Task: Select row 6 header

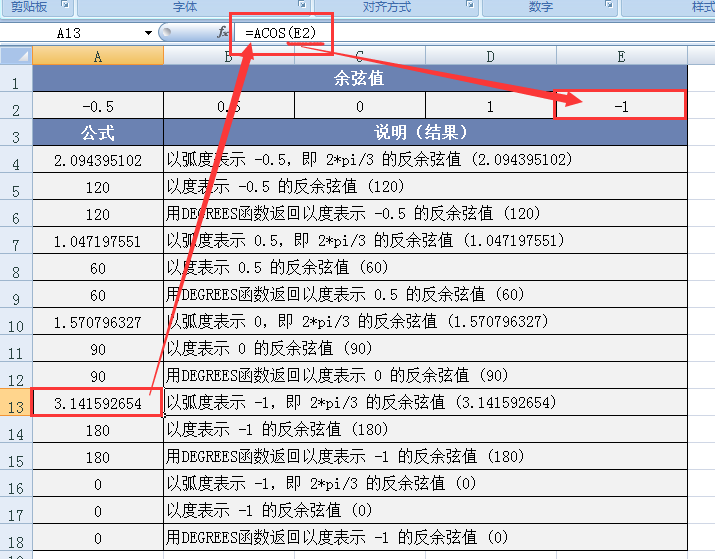Action: coord(16,213)
